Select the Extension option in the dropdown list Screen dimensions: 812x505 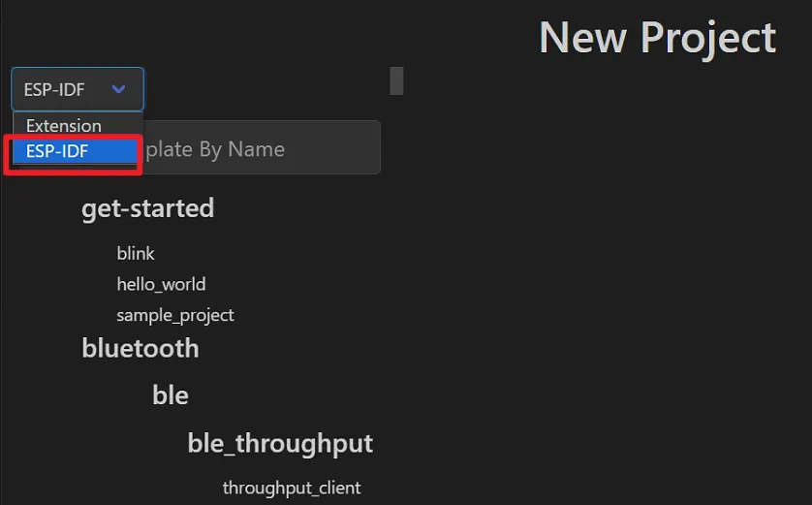[x=64, y=126]
